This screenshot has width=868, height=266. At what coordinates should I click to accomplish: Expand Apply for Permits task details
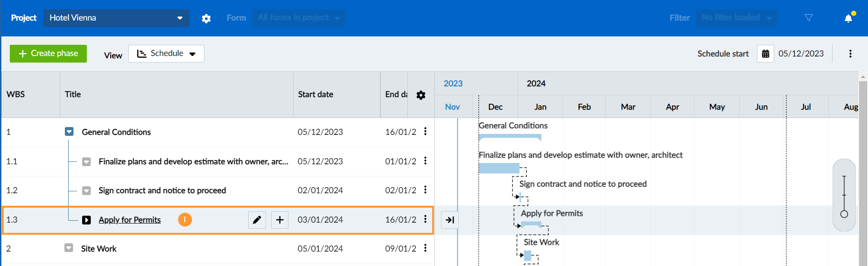[86, 220]
